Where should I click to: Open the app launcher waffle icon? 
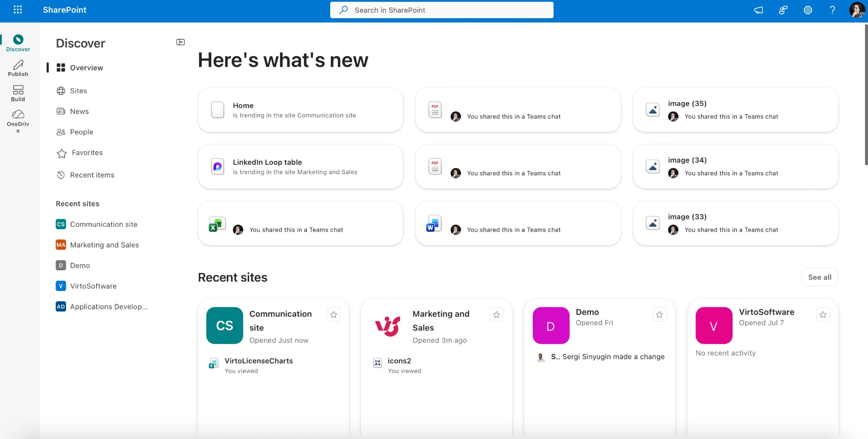point(18,10)
